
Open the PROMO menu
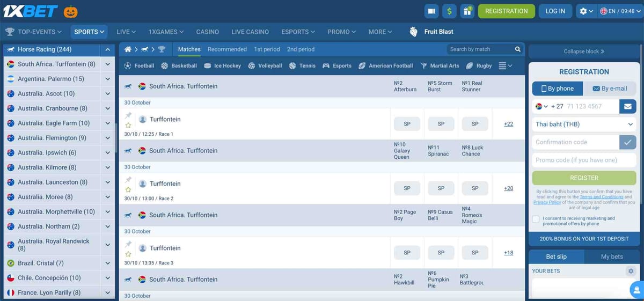coord(342,32)
